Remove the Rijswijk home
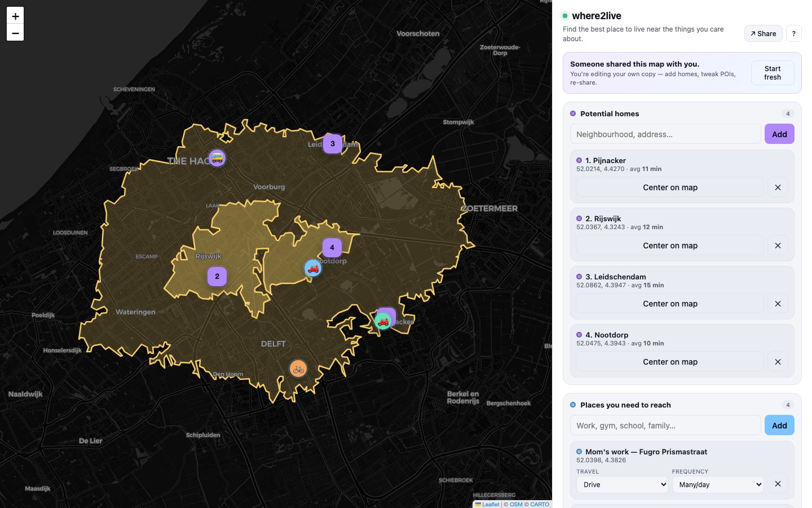The image size is (812, 508). [778, 246]
